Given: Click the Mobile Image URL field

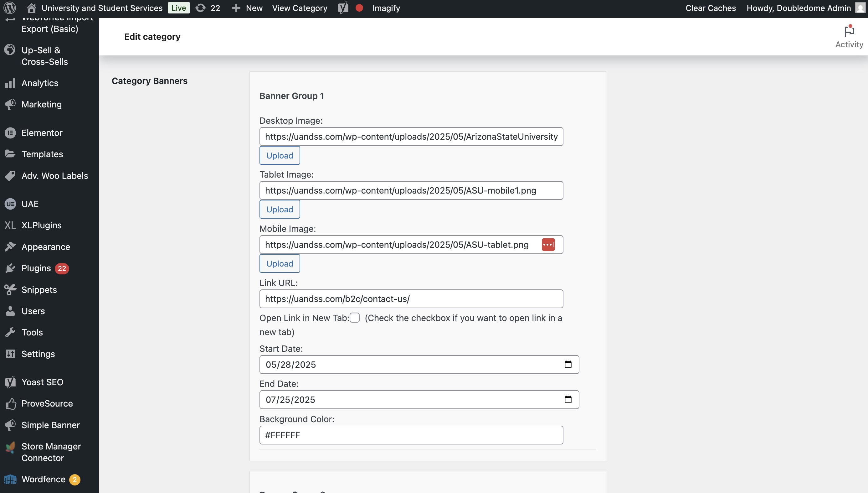Looking at the screenshot, I should point(411,245).
